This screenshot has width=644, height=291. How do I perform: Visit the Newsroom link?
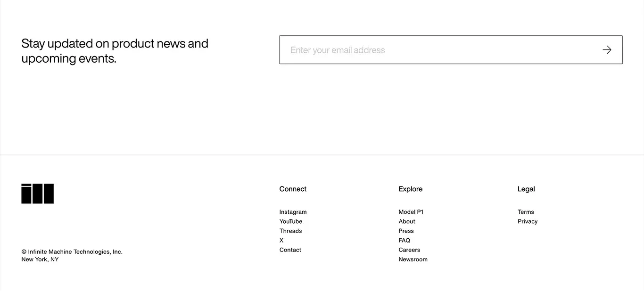click(413, 259)
